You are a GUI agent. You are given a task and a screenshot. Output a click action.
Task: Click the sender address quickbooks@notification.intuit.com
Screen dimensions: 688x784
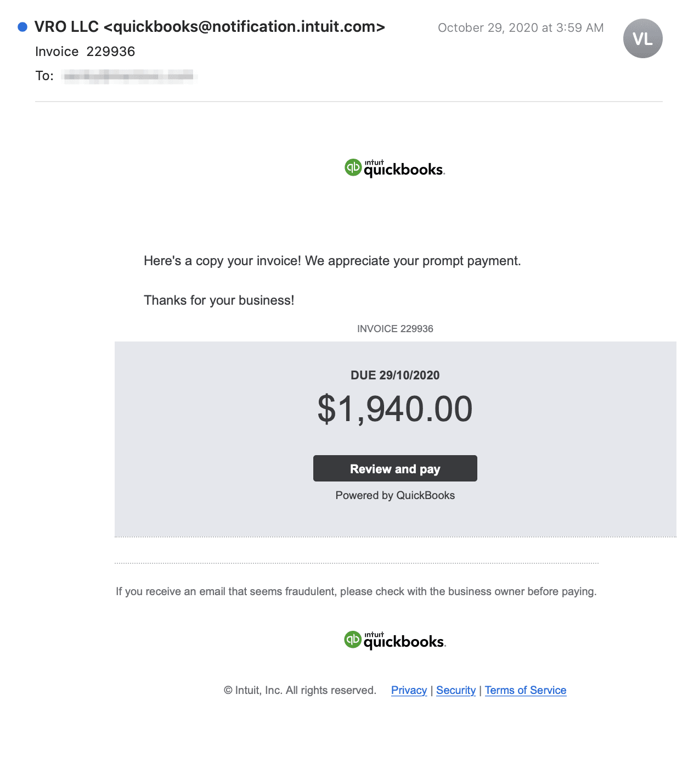click(244, 26)
